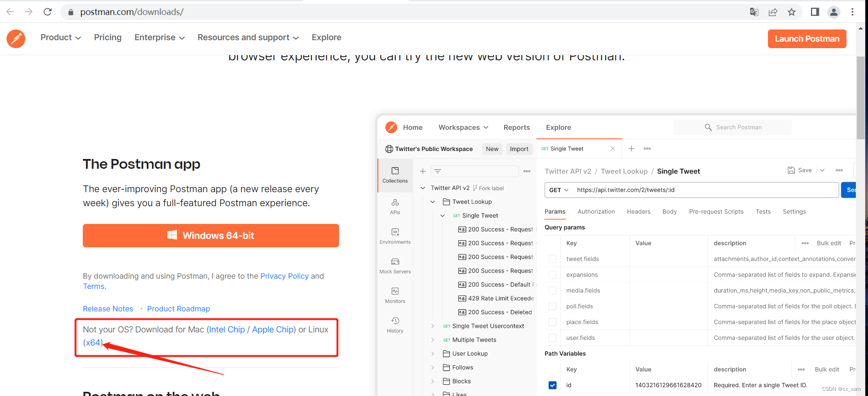This screenshot has width=868, height=396.
Task: Download the Mac Apple Chip version
Action: [x=273, y=330]
